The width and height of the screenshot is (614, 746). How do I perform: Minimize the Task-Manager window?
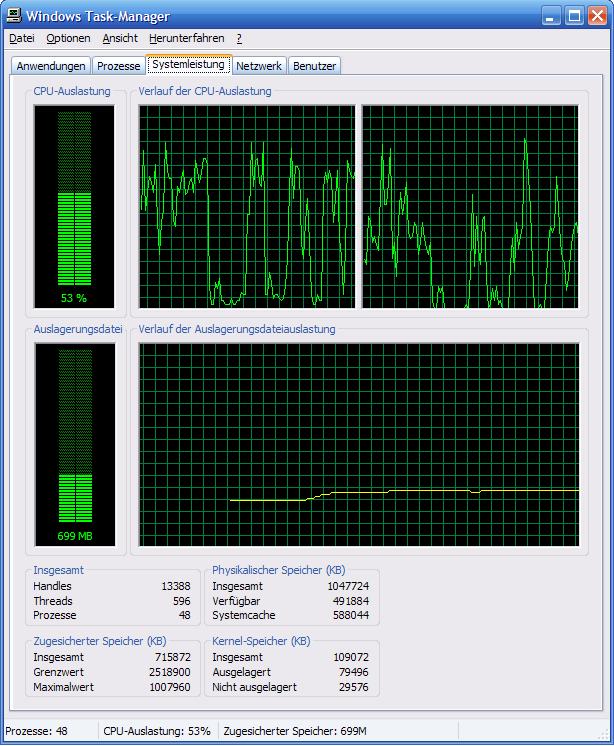552,16
